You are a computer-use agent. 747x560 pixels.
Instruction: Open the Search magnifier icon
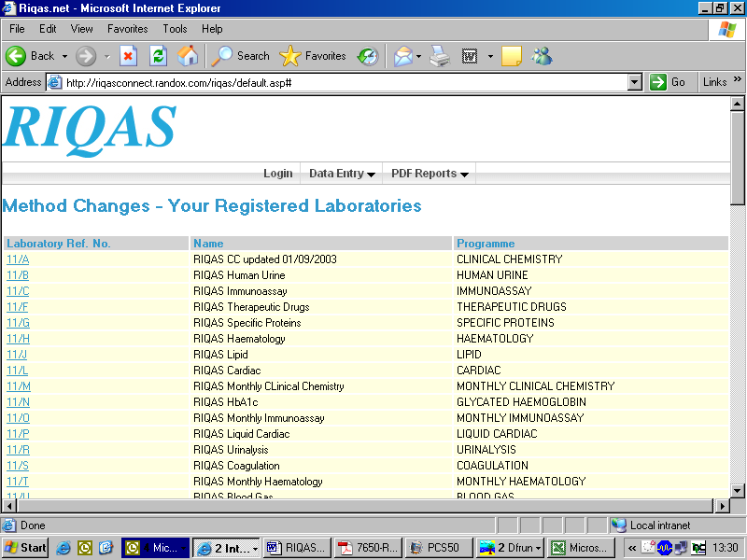point(221,56)
